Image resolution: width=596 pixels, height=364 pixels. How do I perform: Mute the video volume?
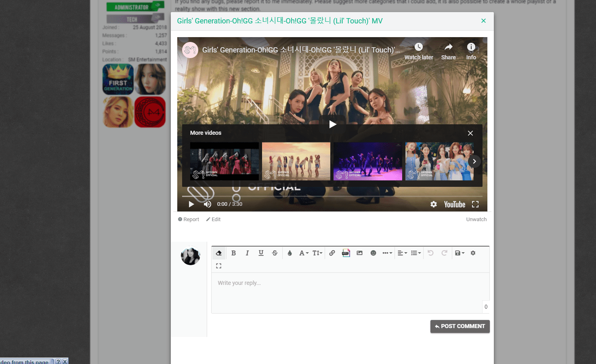tap(208, 204)
